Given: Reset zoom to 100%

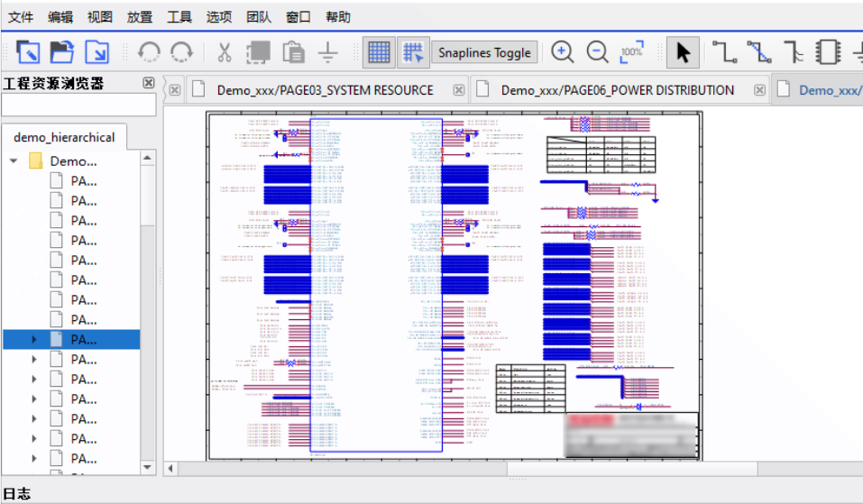Looking at the screenshot, I should point(632,52).
